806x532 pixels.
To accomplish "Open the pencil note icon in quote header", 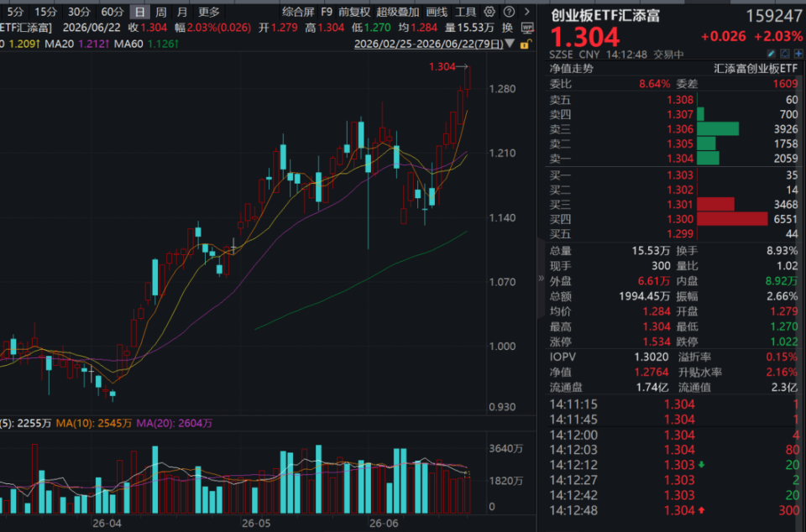I will click(771, 54).
